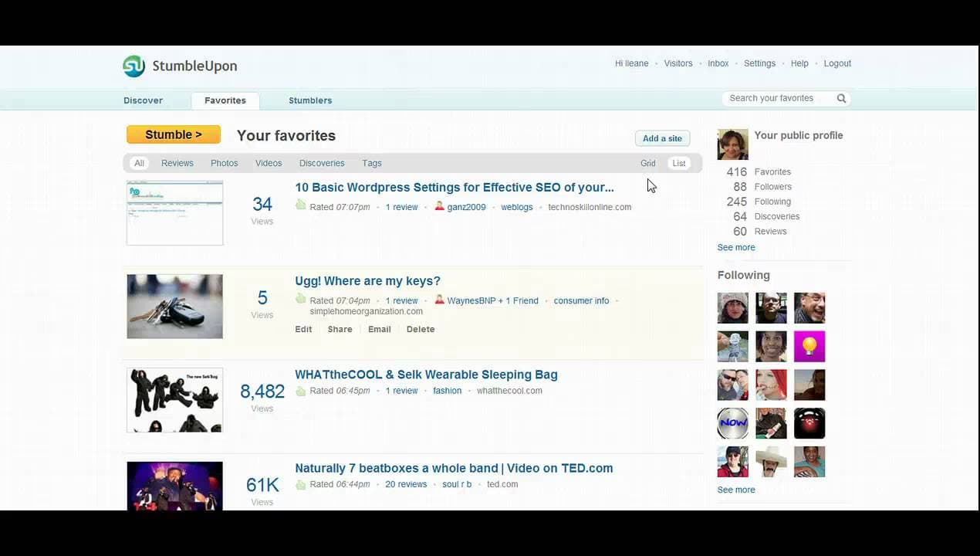The height and width of the screenshot is (556, 980).
Task: Open the Stumblers tab
Action: click(310, 100)
